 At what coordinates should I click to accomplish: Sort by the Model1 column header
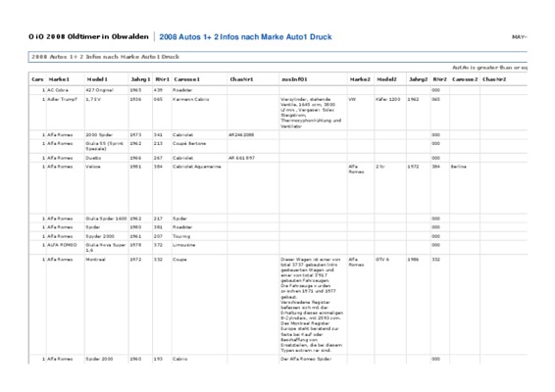[97, 79]
